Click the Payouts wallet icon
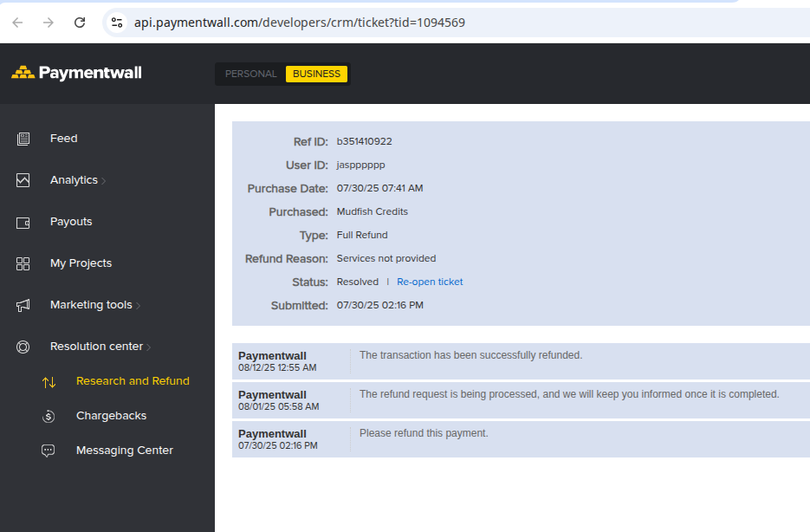 (23, 222)
